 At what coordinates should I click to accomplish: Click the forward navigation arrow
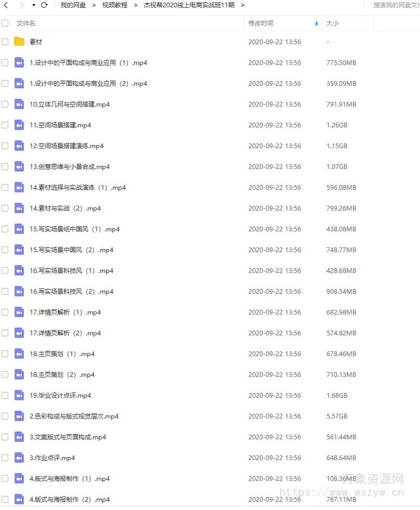(21, 5)
